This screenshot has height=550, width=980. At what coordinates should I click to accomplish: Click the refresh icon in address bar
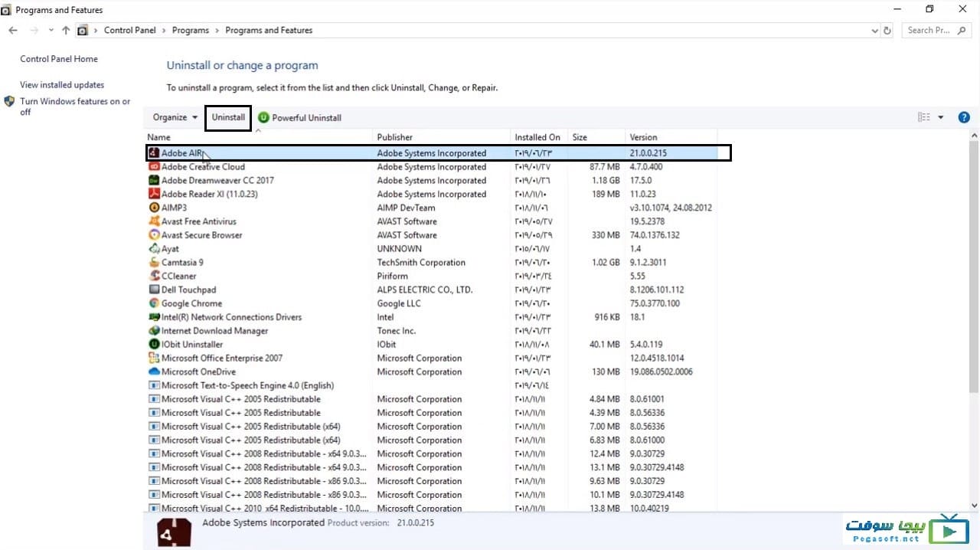[x=887, y=31]
